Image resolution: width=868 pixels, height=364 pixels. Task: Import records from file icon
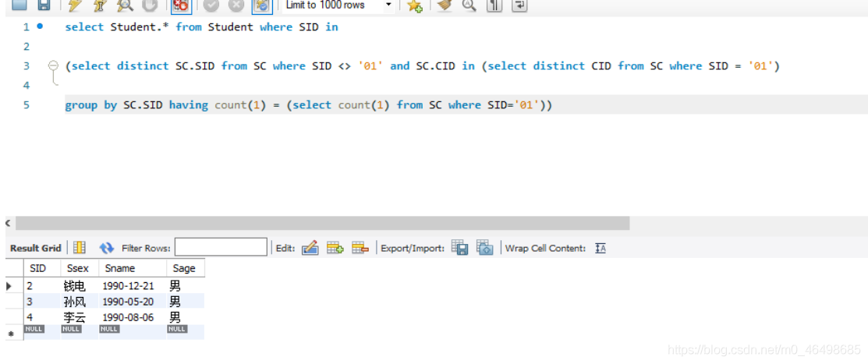(x=484, y=247)
